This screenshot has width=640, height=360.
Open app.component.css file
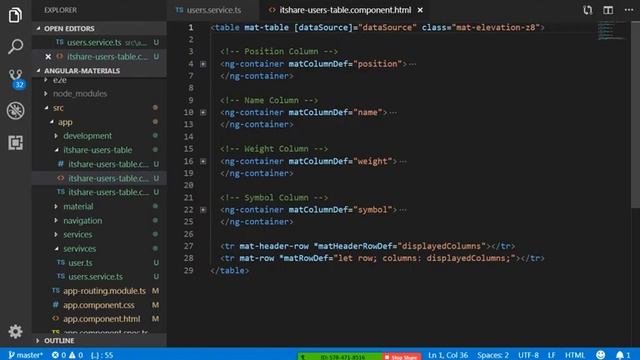tap(99, 305)
